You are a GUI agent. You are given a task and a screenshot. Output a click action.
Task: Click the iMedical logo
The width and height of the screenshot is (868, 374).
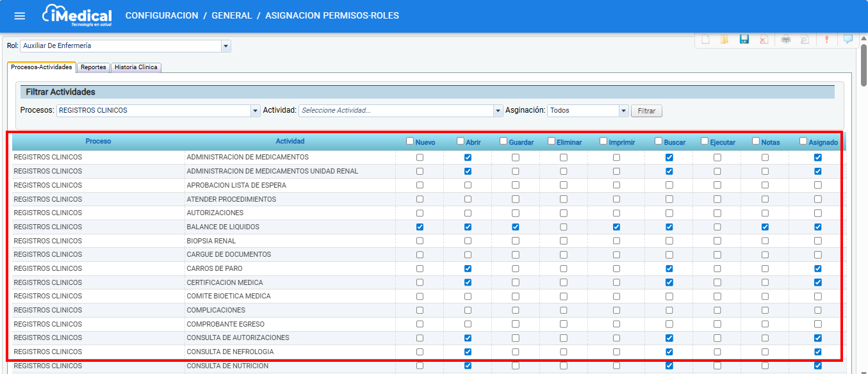77,16
